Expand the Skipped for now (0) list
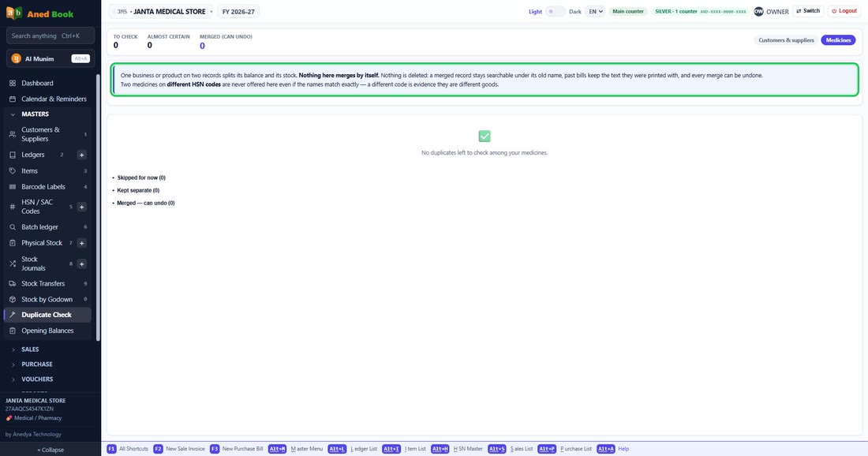This screenshot has width=868, height=456. click(139, 178)
